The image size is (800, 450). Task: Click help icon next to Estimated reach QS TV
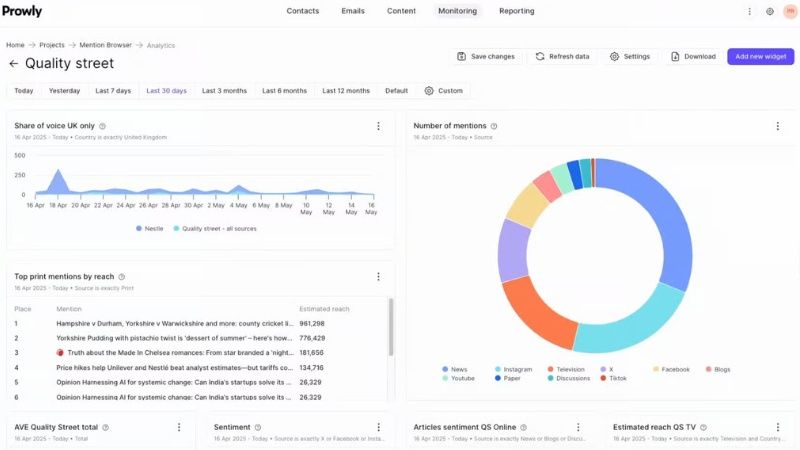tap(704, 428)
